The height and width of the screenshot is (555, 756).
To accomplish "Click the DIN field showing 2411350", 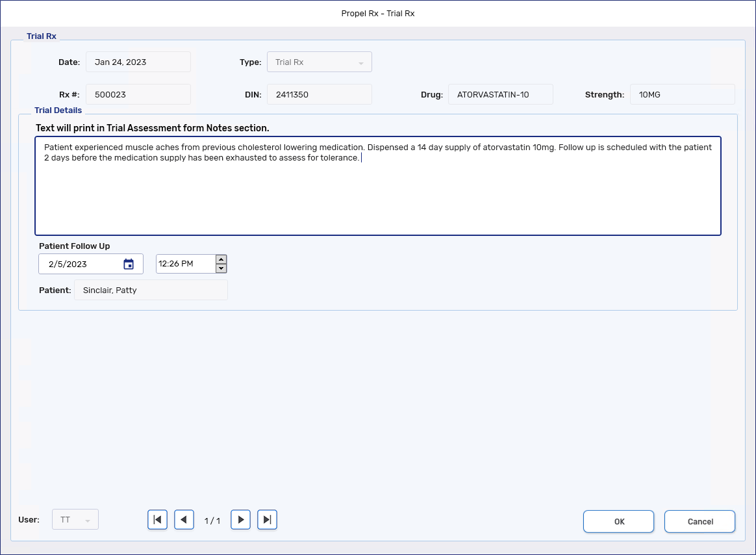I will coord(319,94).
